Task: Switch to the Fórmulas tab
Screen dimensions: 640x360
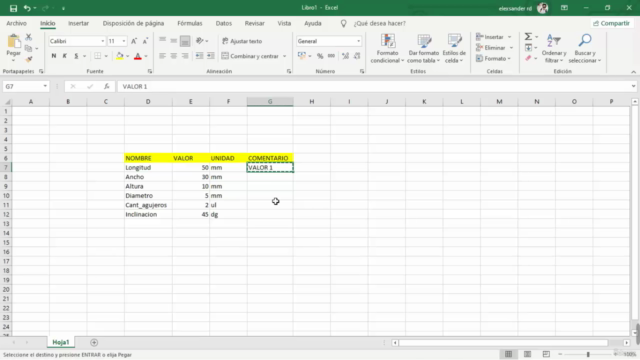Action: click(190, 23)
